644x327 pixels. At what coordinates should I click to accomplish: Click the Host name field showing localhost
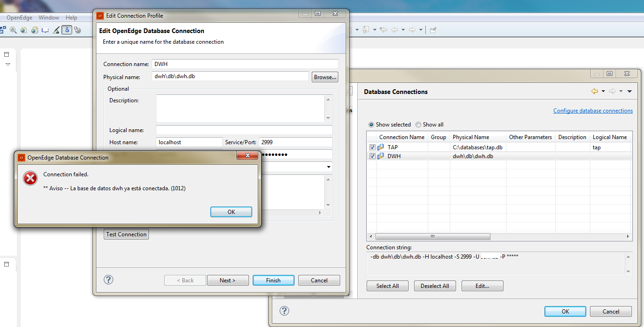point(189,142)
